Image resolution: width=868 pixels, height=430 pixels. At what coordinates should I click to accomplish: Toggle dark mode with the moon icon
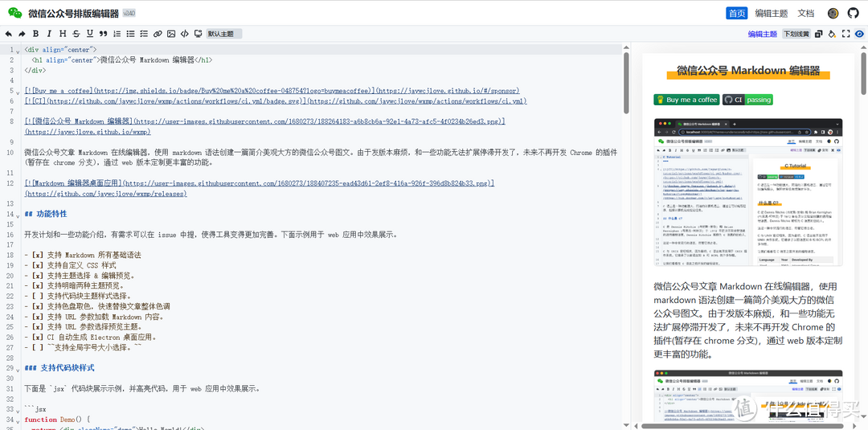point(833,14)
